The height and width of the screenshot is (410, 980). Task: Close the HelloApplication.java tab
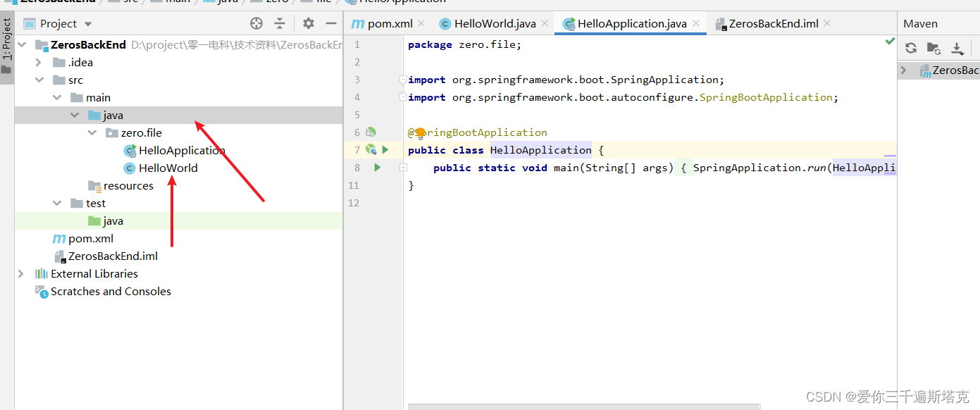coord(696,23)
